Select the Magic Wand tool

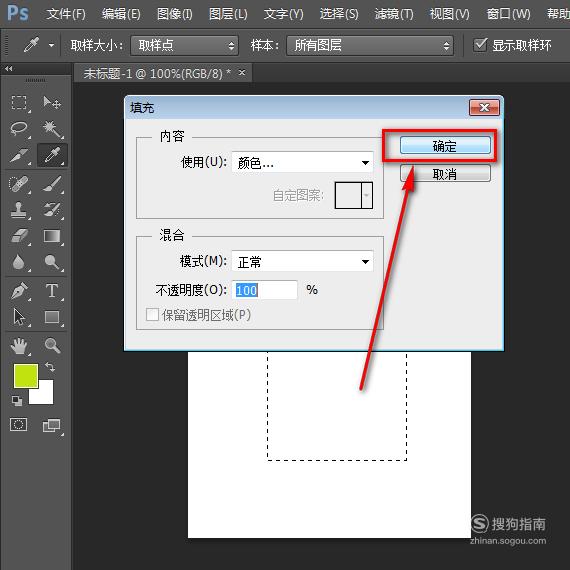click(x=52, y=129)
